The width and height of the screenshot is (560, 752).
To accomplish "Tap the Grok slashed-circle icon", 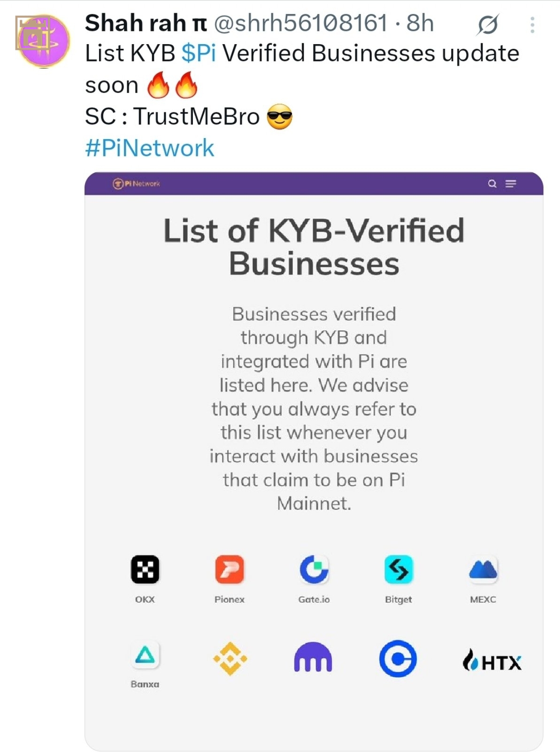I will click(488, 25).
